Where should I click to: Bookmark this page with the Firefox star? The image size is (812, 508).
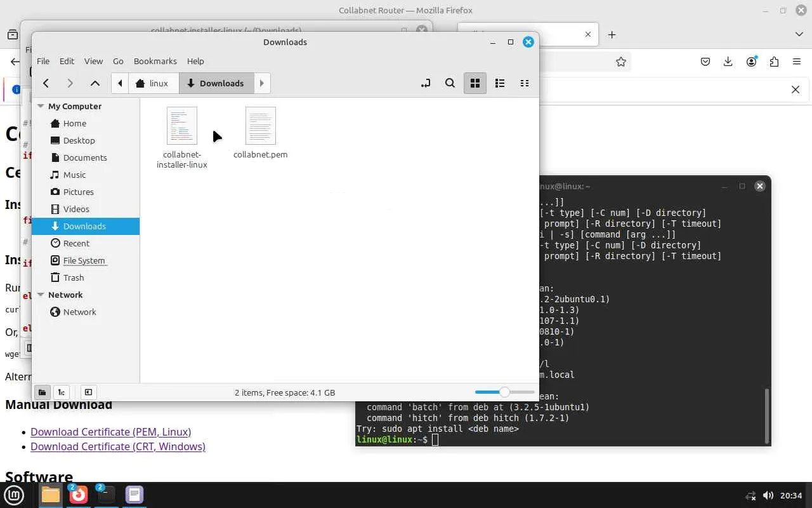click(x=621, y=62)
